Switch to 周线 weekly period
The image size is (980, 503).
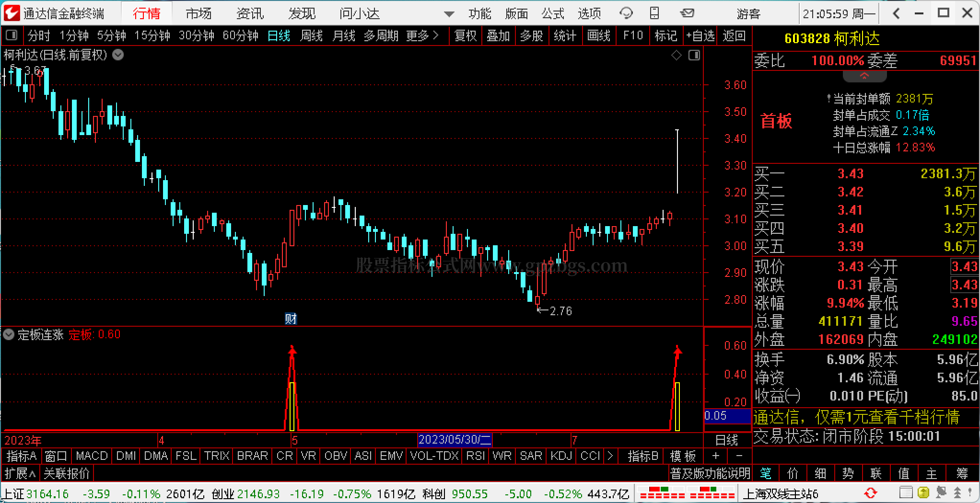[x=312, y=35]
